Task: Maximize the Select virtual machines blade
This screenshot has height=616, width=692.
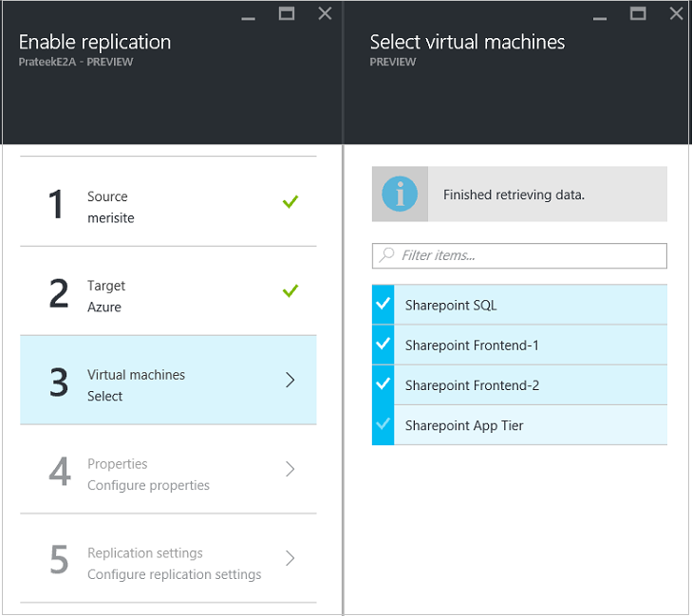Action: (x=638, y=13)
